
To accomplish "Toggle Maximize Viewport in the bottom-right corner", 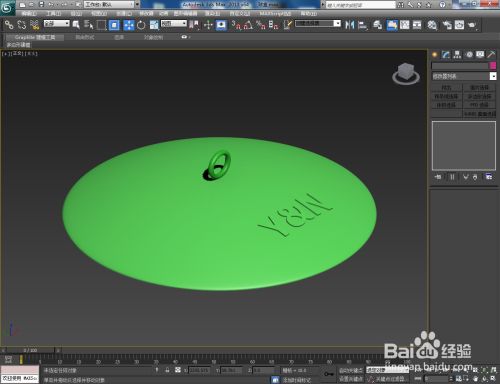I will (494, 379).
